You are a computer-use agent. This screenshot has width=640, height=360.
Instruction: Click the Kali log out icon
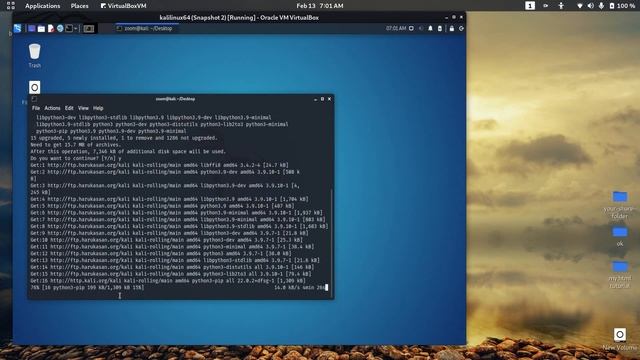pyautogui.click(x=461, y=28)
